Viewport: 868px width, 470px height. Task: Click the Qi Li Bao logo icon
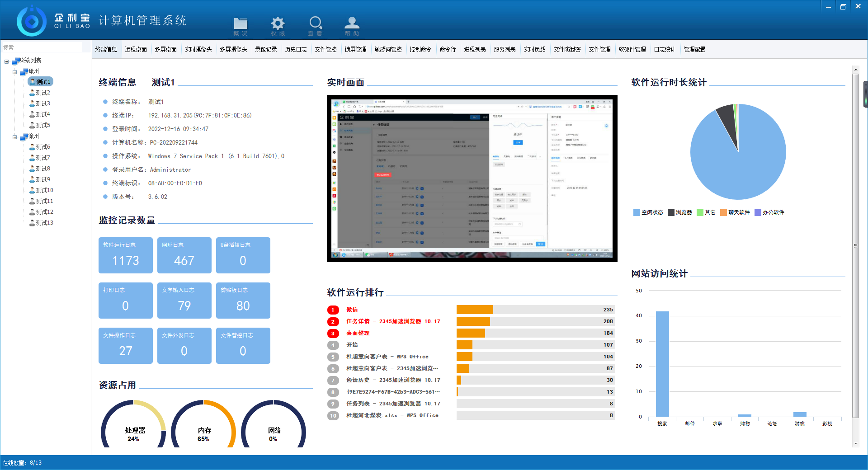coord(32,21)
